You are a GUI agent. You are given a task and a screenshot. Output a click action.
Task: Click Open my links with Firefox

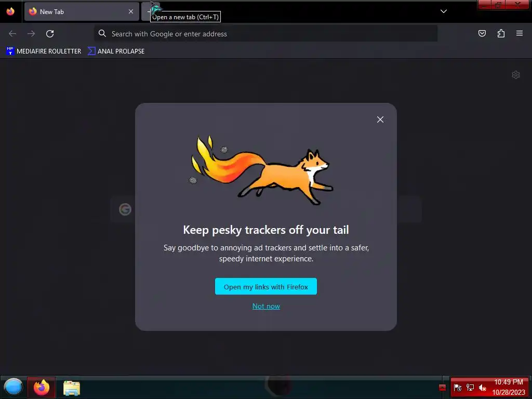coord(266,286)
